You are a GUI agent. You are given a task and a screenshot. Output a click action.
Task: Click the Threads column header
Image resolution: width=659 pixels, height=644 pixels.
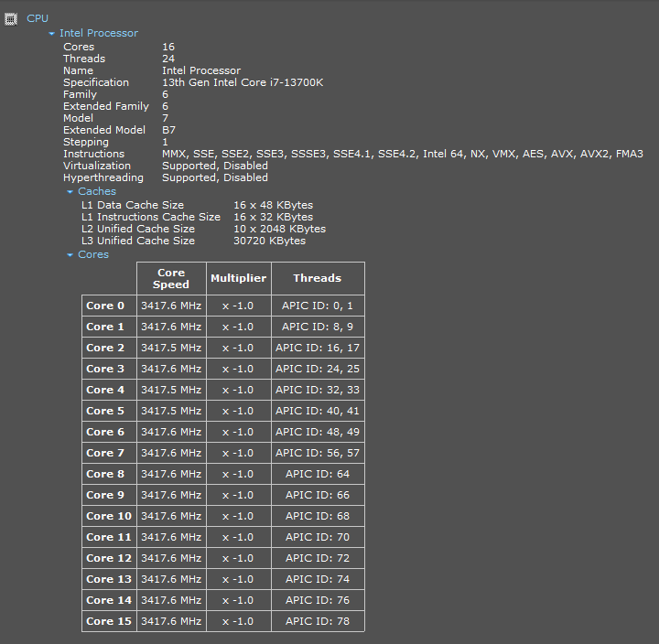[x=318, y=278]
